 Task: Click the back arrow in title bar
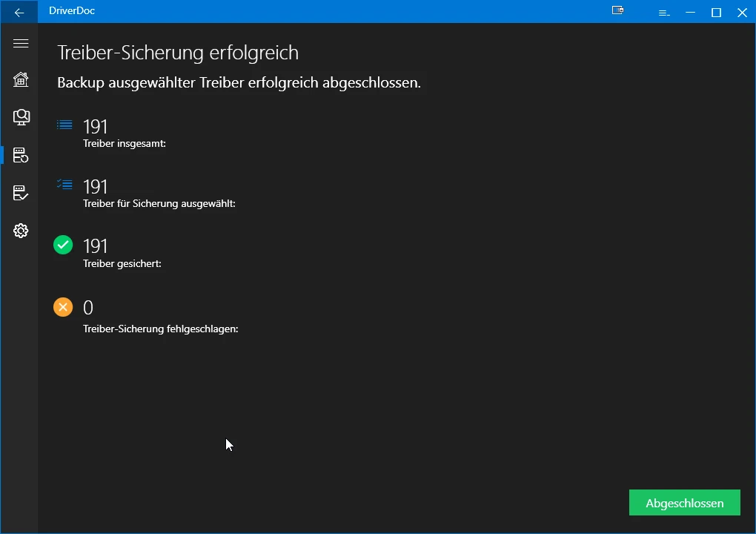click(x=19, y=13)
